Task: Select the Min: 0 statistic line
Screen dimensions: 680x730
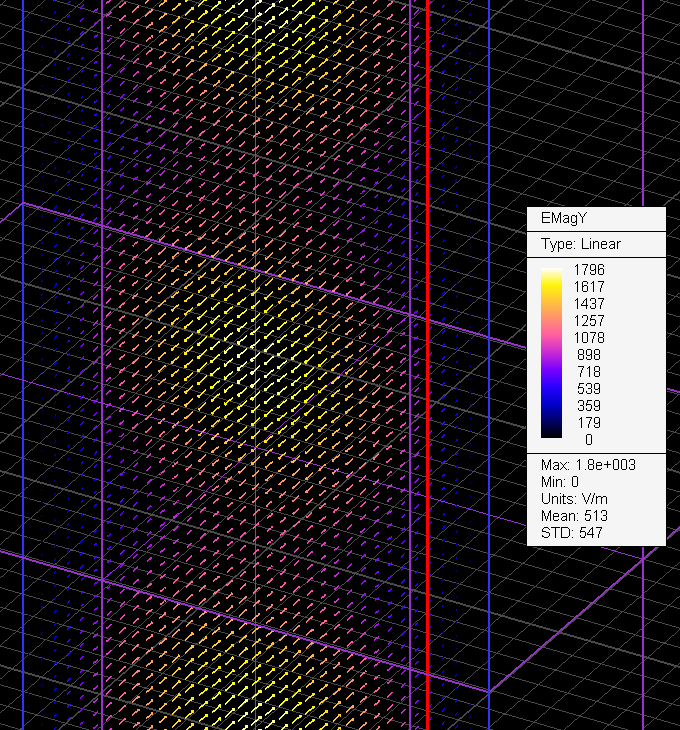Action: [x=560, y=482]
